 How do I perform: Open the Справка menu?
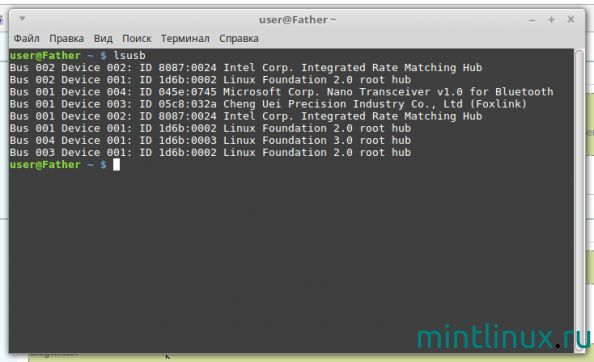(239, 39)
